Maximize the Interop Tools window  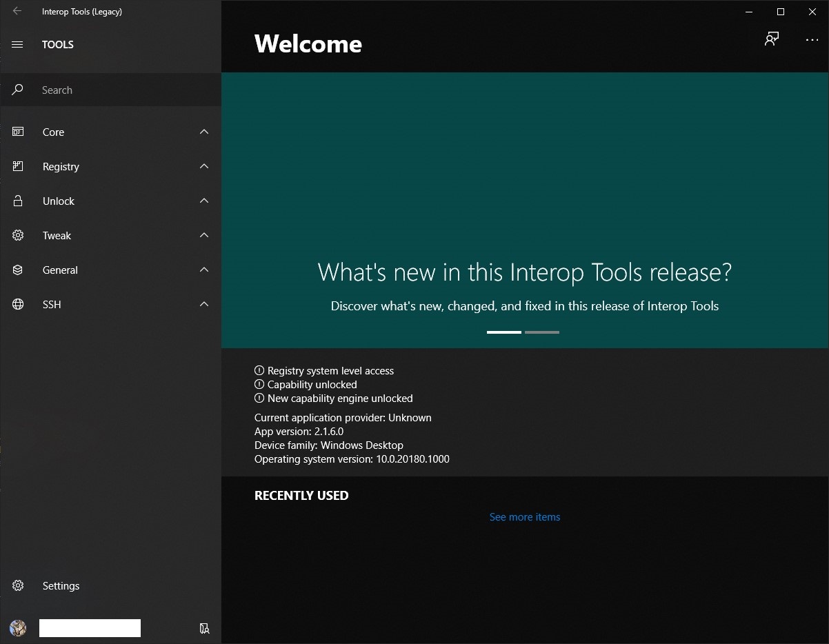[781, 12]
